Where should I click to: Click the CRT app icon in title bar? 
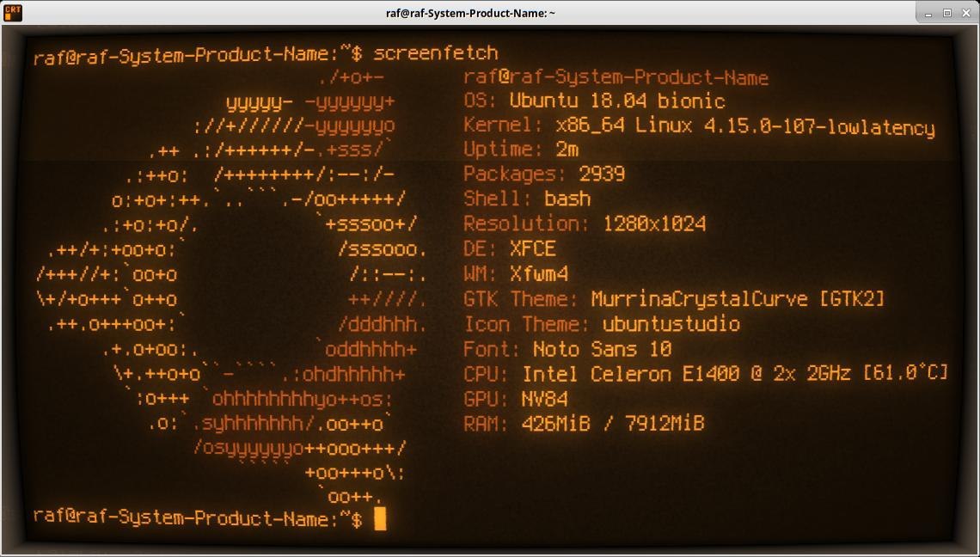(13, 13)
